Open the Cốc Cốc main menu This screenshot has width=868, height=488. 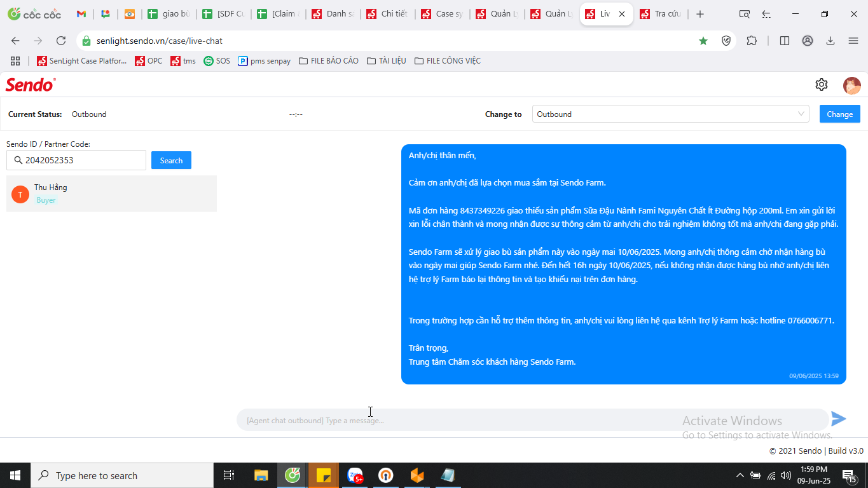click(853, 41)
